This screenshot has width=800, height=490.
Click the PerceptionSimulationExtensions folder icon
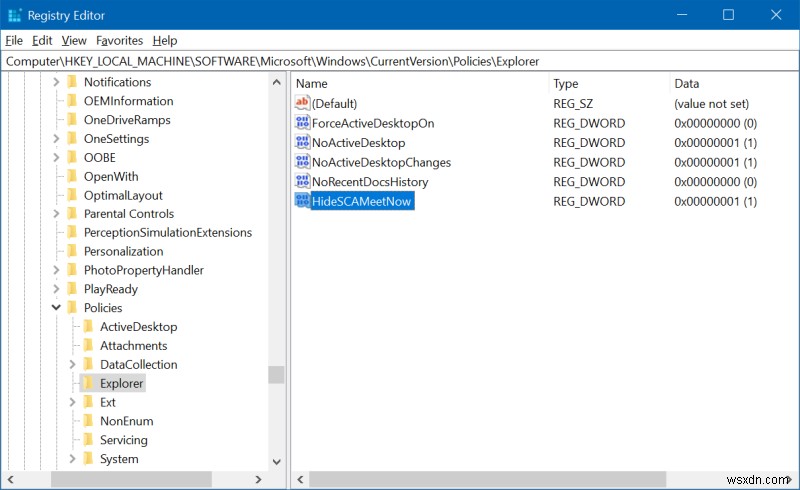point(72,232)
